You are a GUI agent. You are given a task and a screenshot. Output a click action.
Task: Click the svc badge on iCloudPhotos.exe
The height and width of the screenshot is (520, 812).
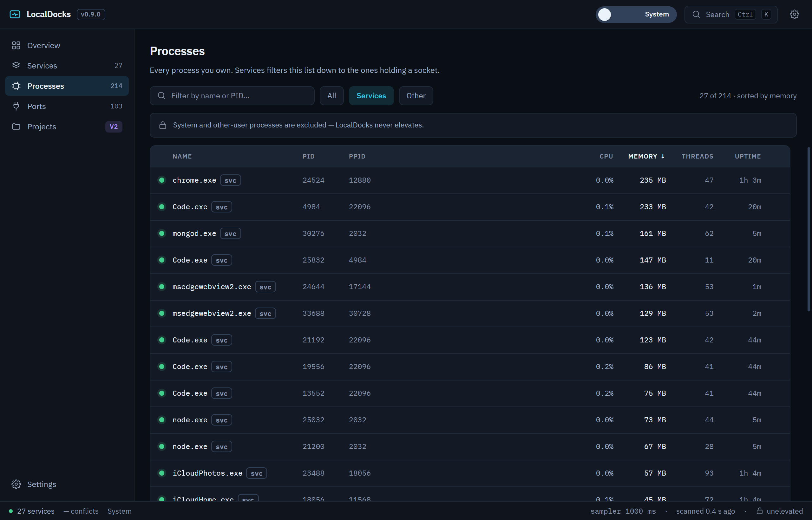point(256,473)
